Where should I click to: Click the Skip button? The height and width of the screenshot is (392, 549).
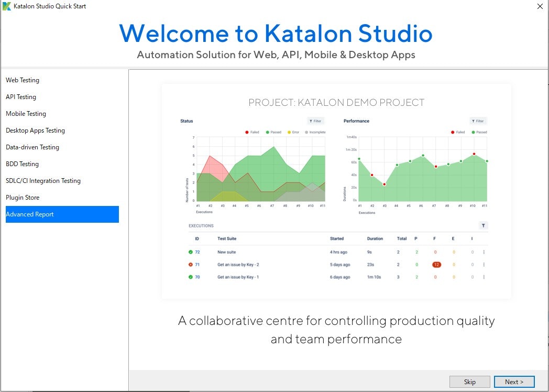point(469,382)
